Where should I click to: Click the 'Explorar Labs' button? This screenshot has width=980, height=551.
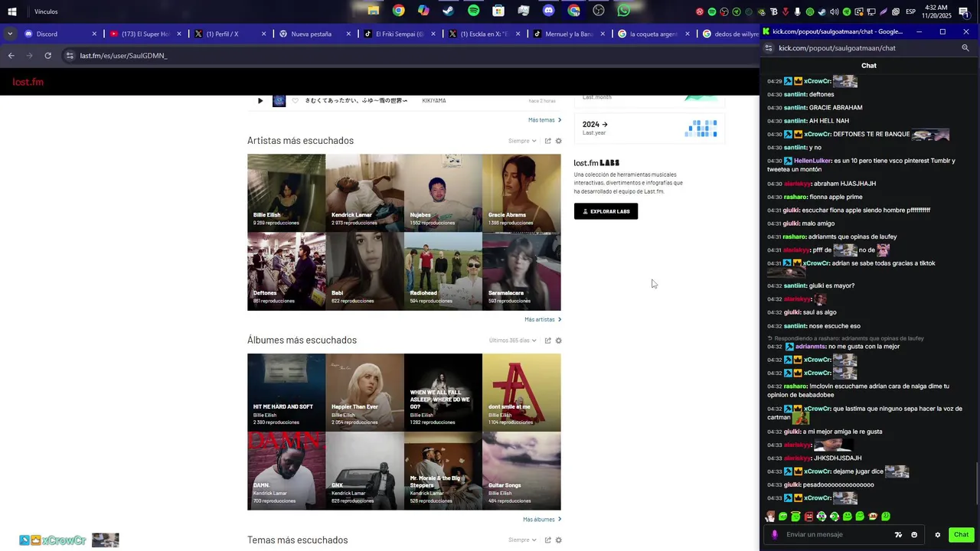(x=606, y=211)
